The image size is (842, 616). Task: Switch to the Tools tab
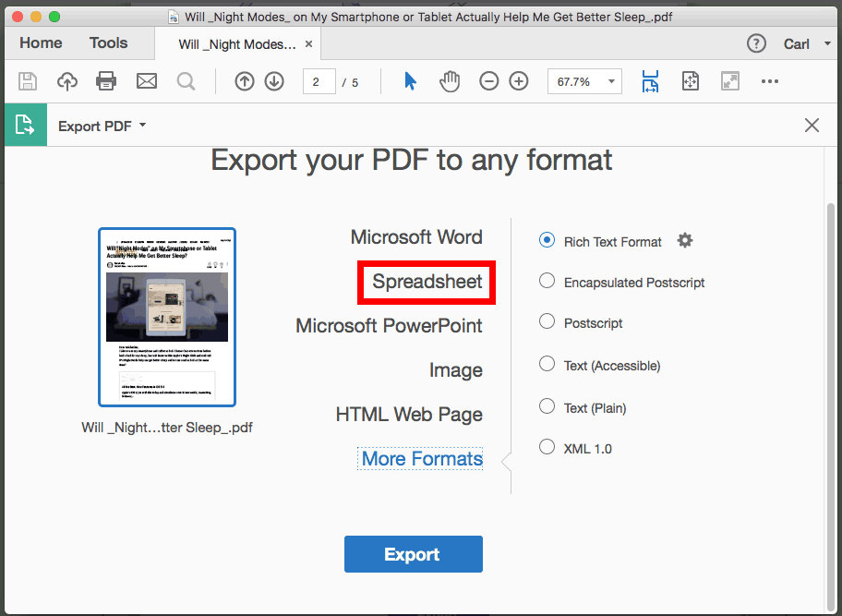[x=108, y=43]
